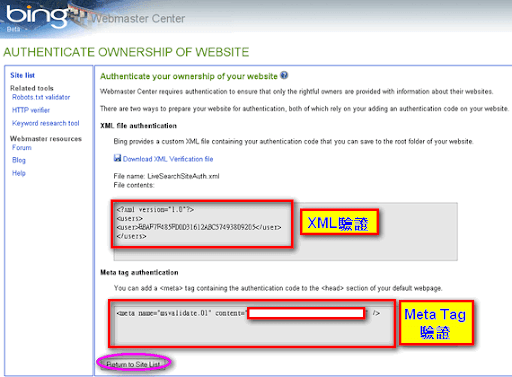Click the floppy disk download icon
Screen dimensions: 512x377
point(117,158)
